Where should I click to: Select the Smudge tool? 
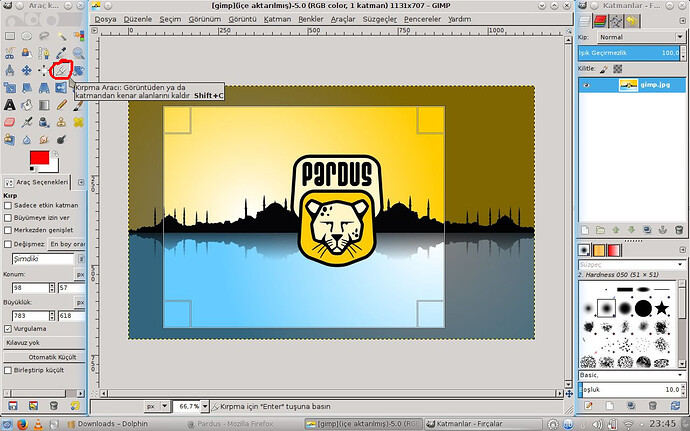(44, 140)
